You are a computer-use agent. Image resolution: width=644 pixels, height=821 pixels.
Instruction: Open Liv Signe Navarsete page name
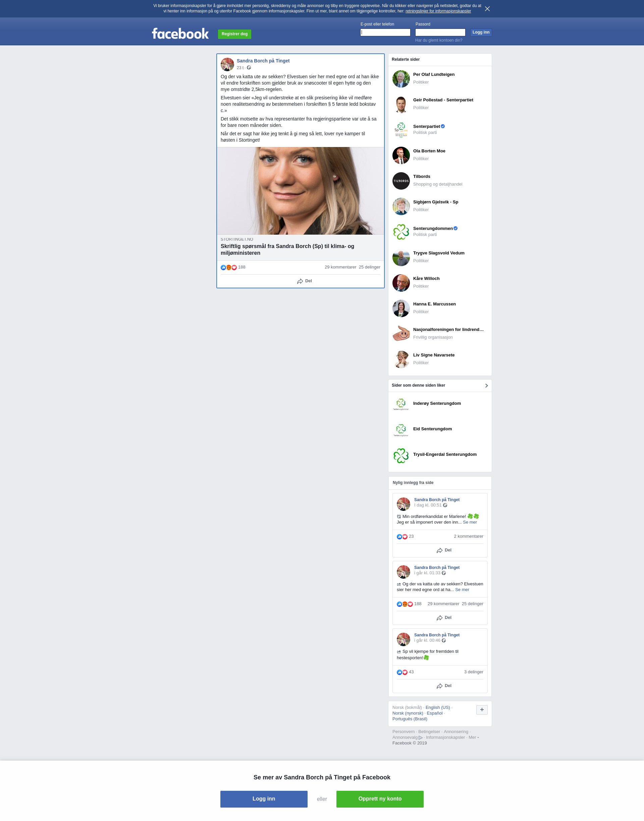[x=434, y=355]
